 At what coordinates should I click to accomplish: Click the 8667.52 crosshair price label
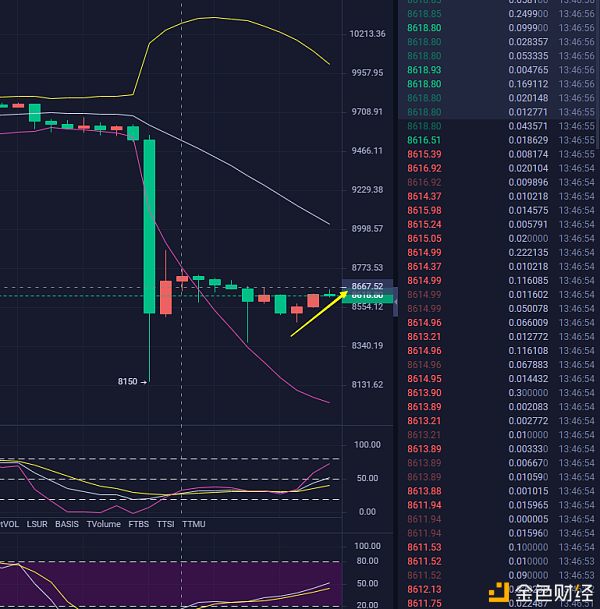367,286
